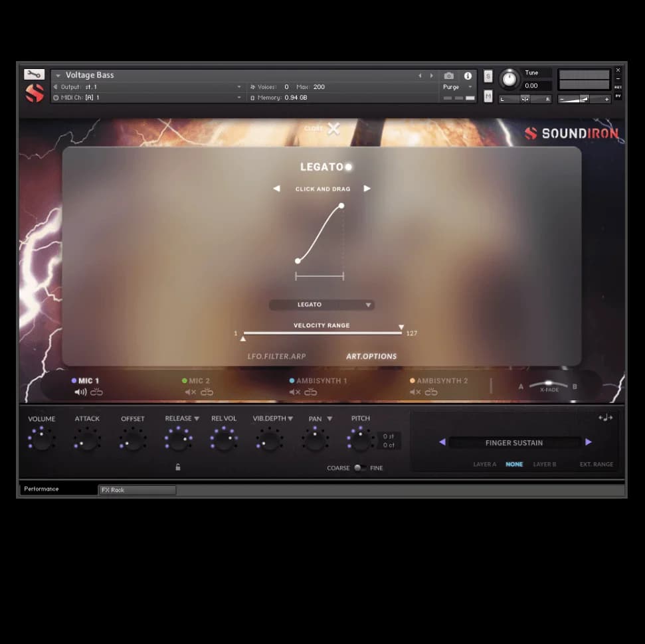
Task: Click the lock icon below the Offset knob
Action: (178, 467)
